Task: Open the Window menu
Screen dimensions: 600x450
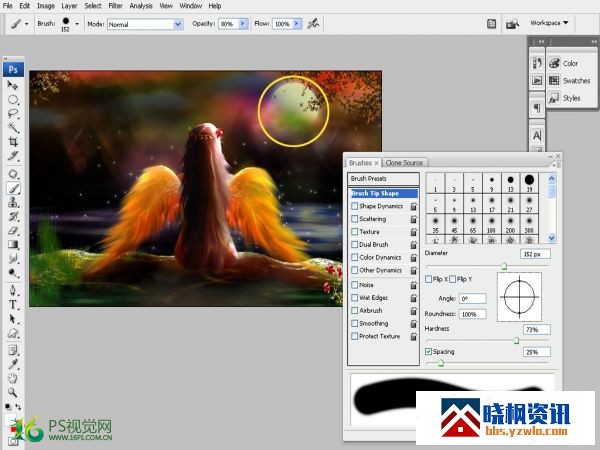Action: (x=191, y=6)
